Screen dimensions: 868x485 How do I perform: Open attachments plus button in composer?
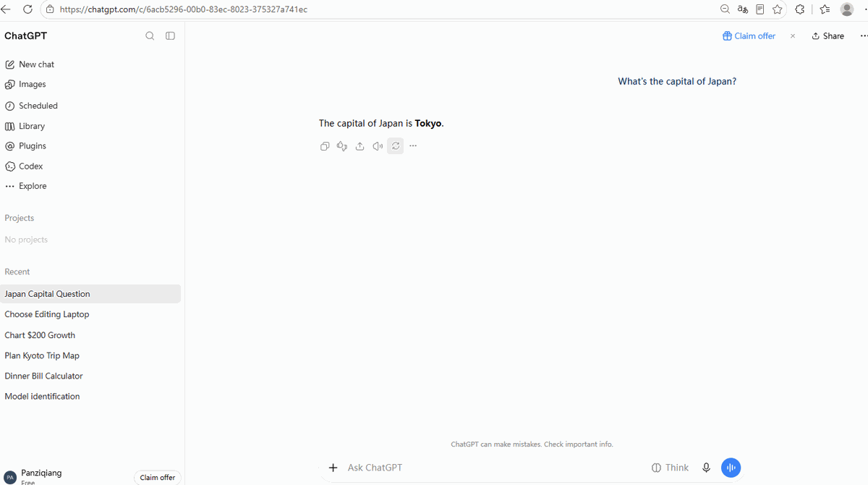pos(333,468)
